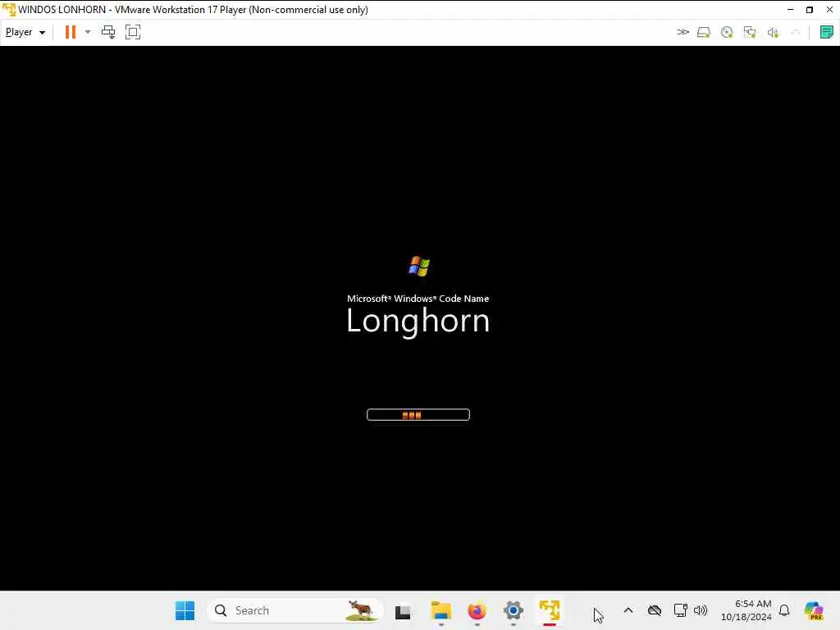Open the VMware notes/messages panel icon
This screenshot has width=840, height=630.
827,32
